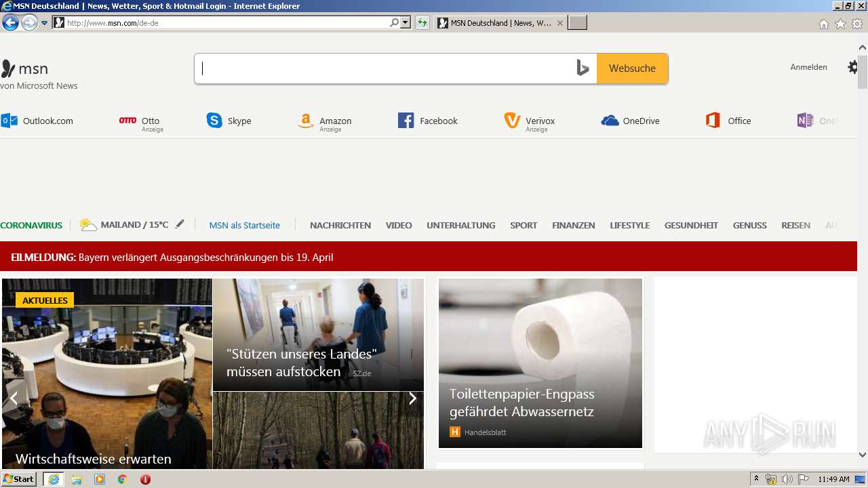Viewport: 868px width, 488px height.
Task: Open the OneDrive shortcut
Action: click(631, 121)
